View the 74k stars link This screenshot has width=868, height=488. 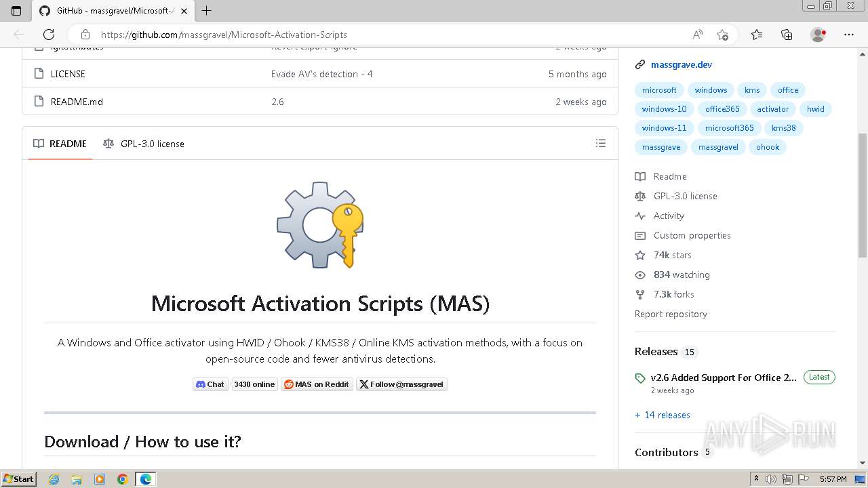click(672, 255)
